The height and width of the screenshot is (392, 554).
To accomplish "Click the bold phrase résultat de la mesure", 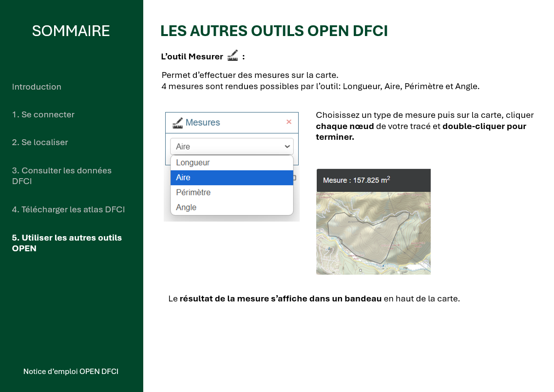I will [224, 299].
